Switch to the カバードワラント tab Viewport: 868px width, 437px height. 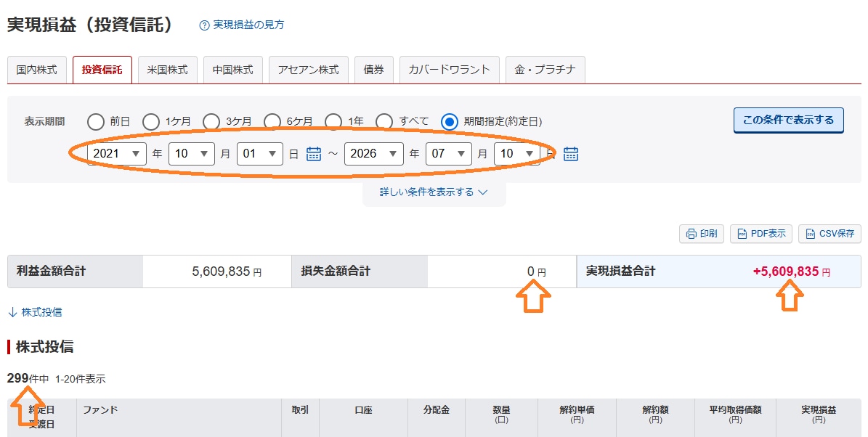pyautogui.click(x=450, y=70)
